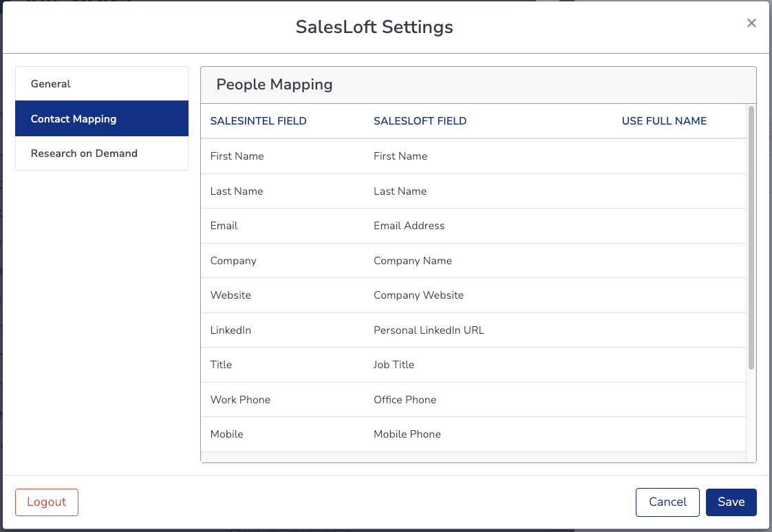Select the 'Company Website' mapping value
Viewport: 772px width, 532px height.
[x=418, y=295]
